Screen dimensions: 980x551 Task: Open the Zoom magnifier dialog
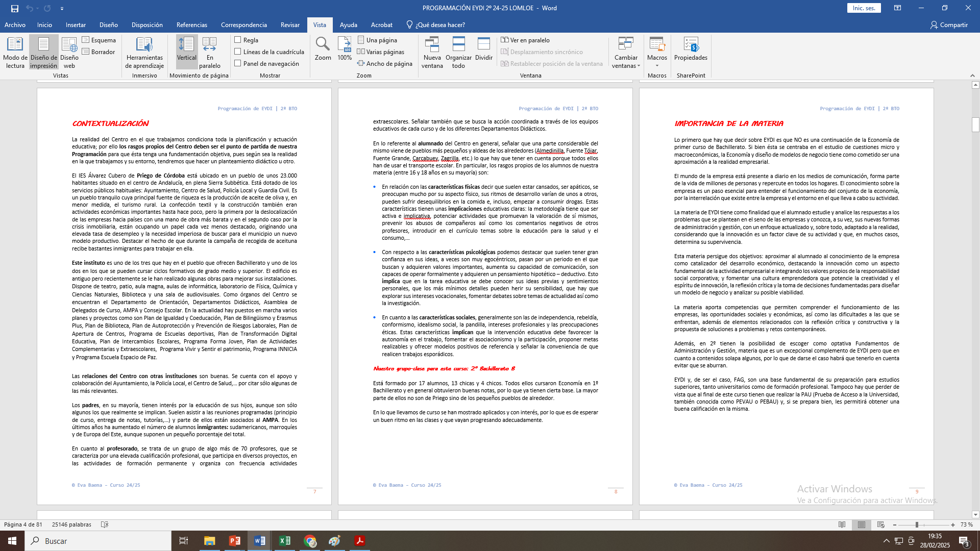pos(323,49)
